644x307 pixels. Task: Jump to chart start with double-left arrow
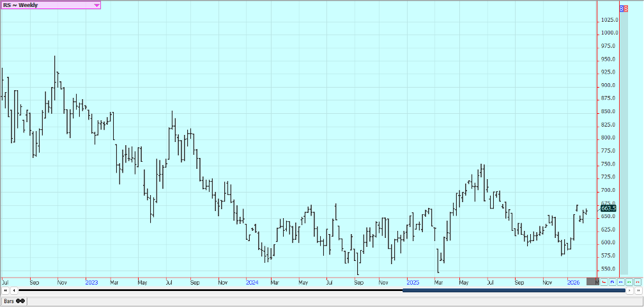6,291
